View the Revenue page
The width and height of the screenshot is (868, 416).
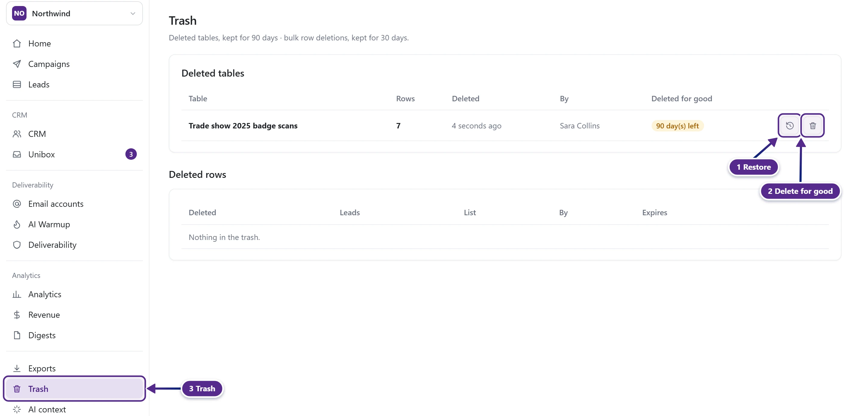[74, 315]
